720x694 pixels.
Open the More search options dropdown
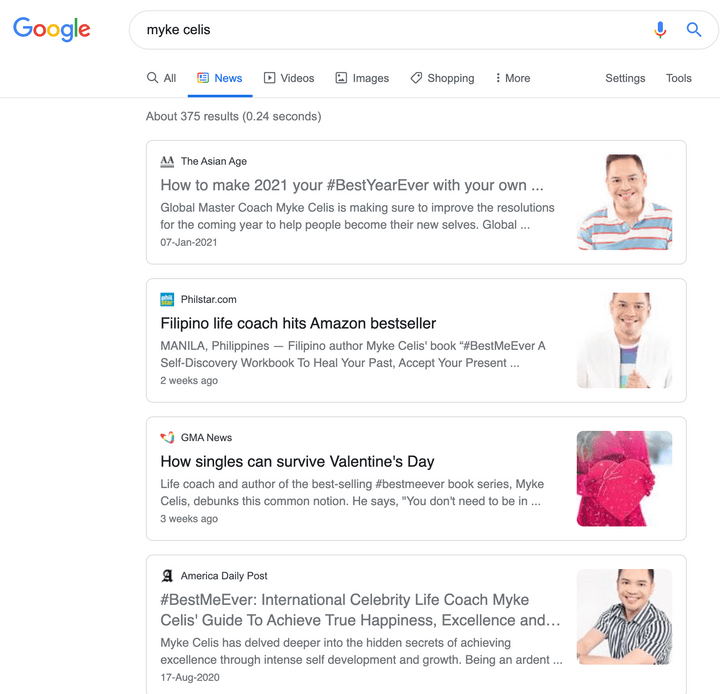[512, 78]
